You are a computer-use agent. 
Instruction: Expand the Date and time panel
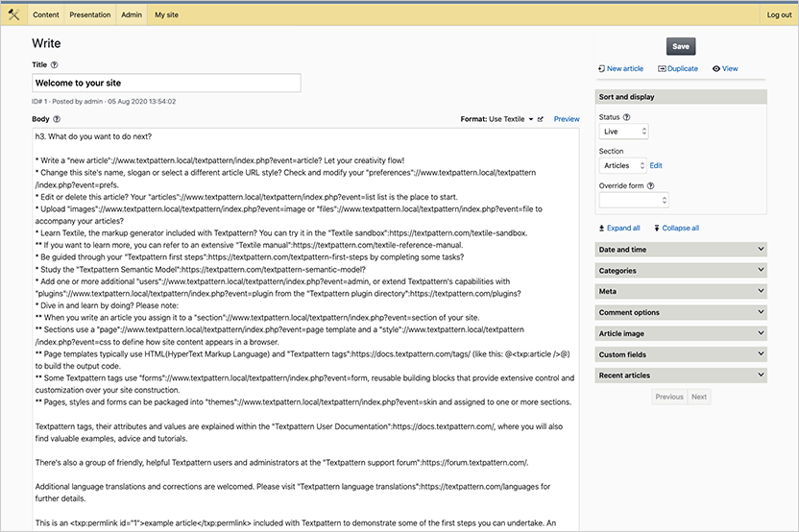pyautogui.click(x=681, y=250)
